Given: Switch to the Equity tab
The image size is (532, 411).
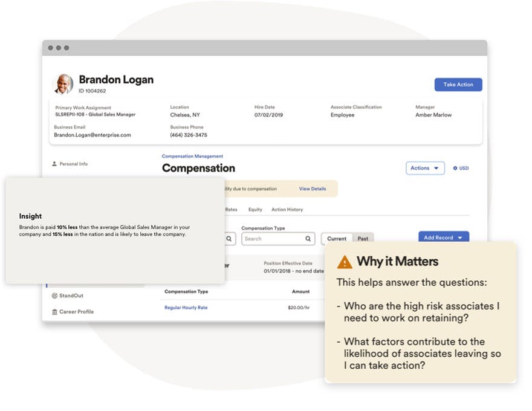Looking at the screenshot, I should click(255, 210).
